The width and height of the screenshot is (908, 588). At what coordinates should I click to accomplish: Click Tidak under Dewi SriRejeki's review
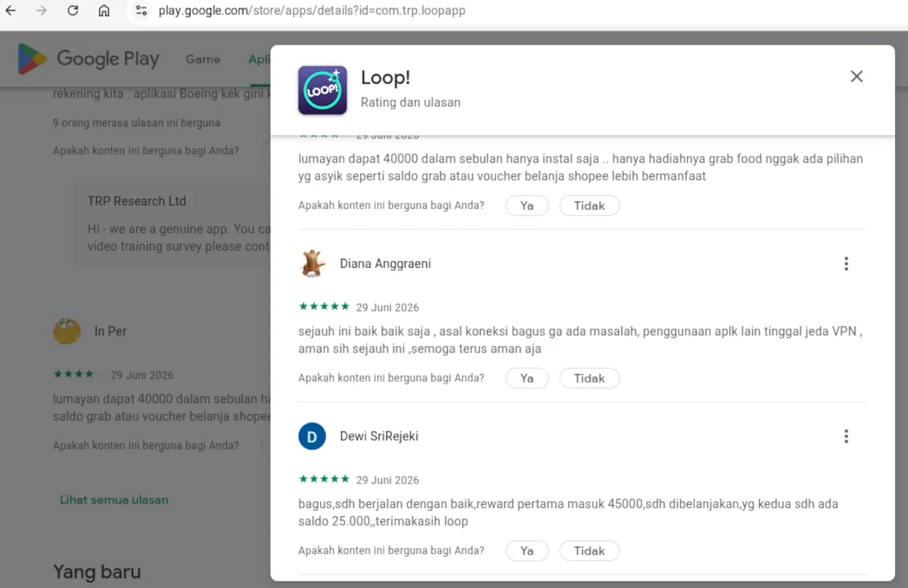[x=589, y=551]
